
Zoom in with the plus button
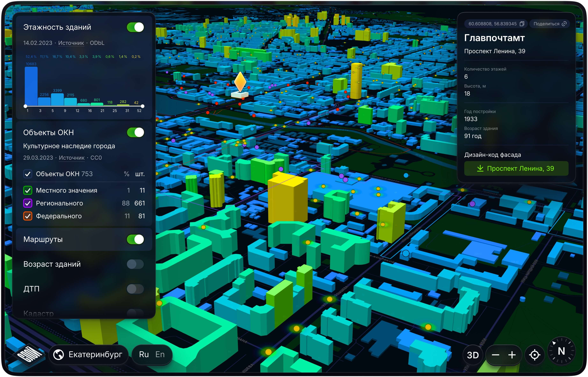pos(512,355)
